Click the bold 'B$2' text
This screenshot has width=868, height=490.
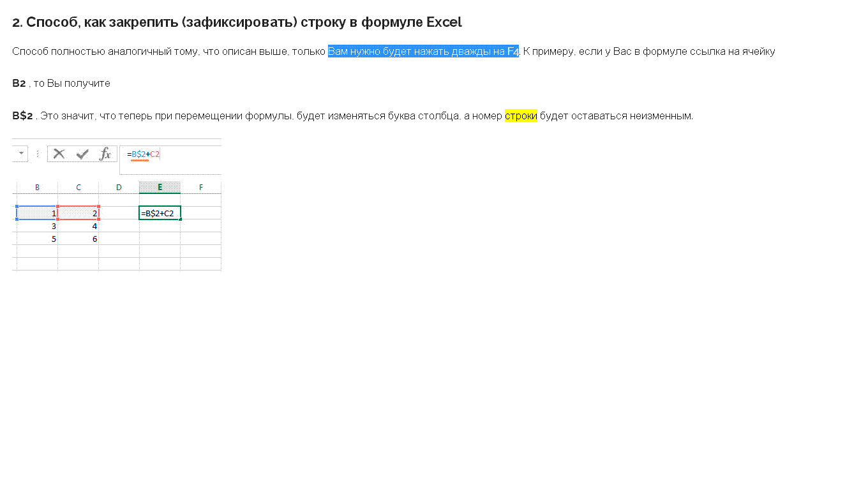(x=22, y=115)
